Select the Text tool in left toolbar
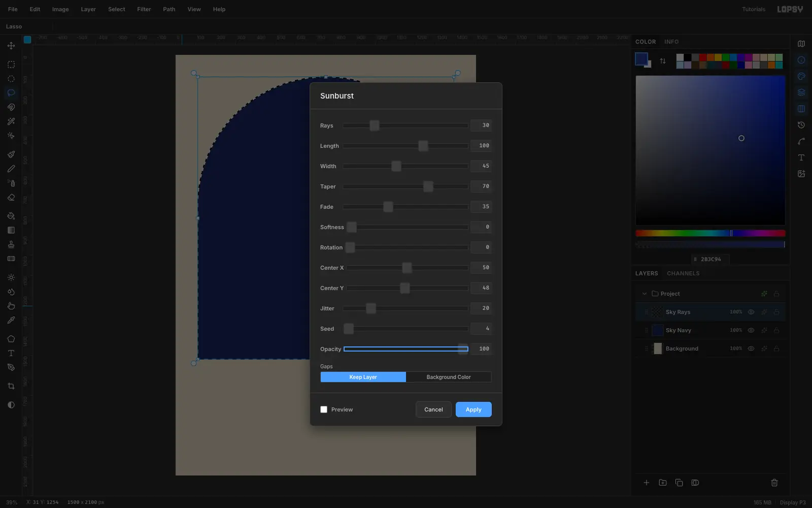Image resolution: width=812 pixels, height=508 pixels. click(11, 353)
